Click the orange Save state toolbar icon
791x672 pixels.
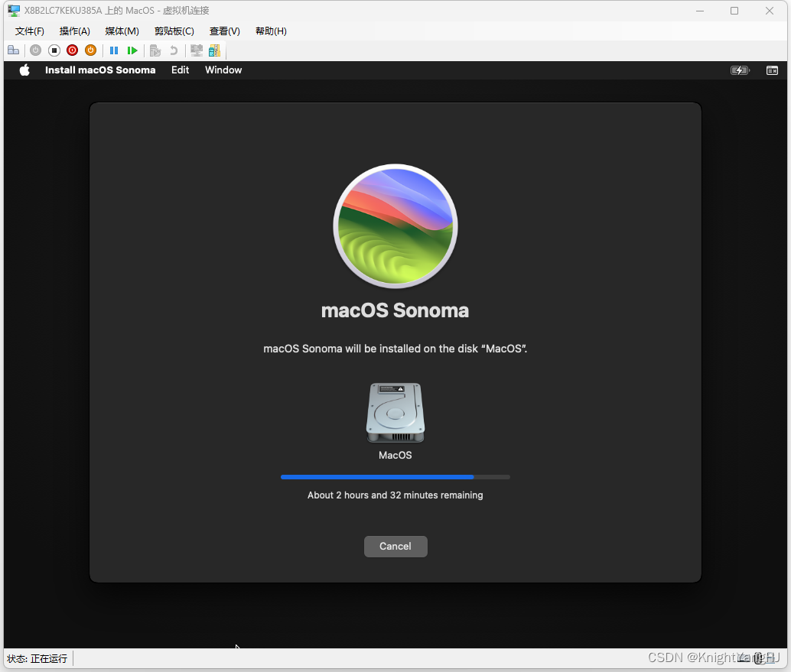tap(90, 50)
